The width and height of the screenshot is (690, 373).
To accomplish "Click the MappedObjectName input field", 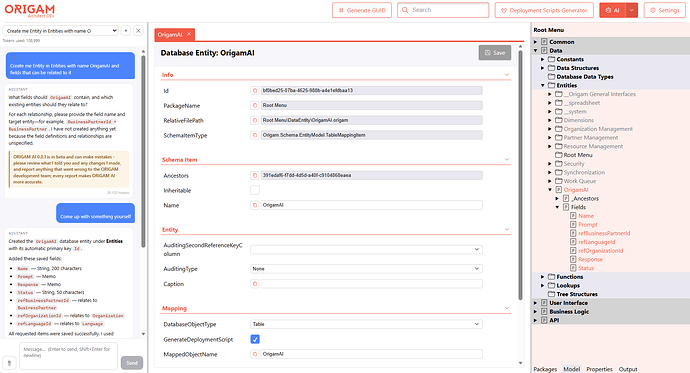I will [x=371, y=354].
